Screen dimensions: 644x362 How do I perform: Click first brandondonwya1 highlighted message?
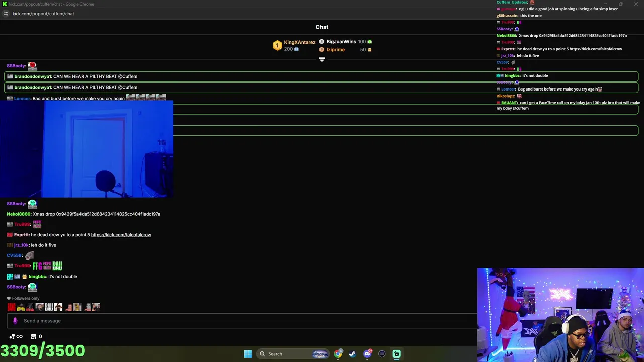321,76
